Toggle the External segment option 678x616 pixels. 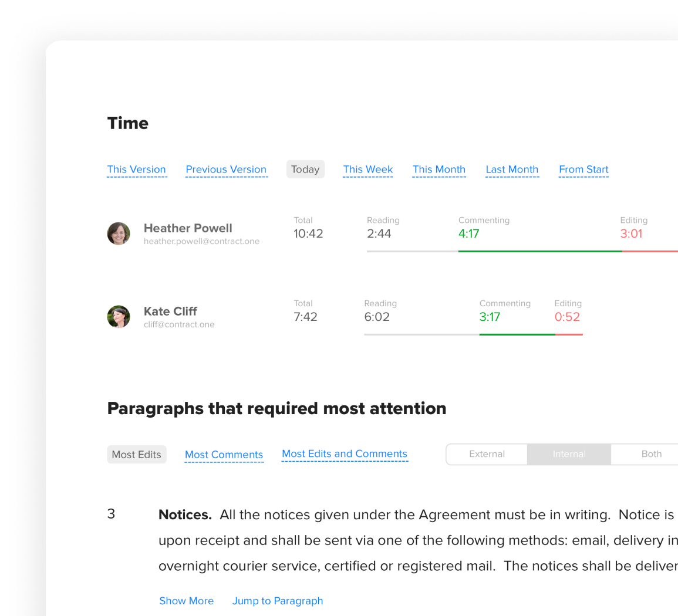[x=487, y=454]
